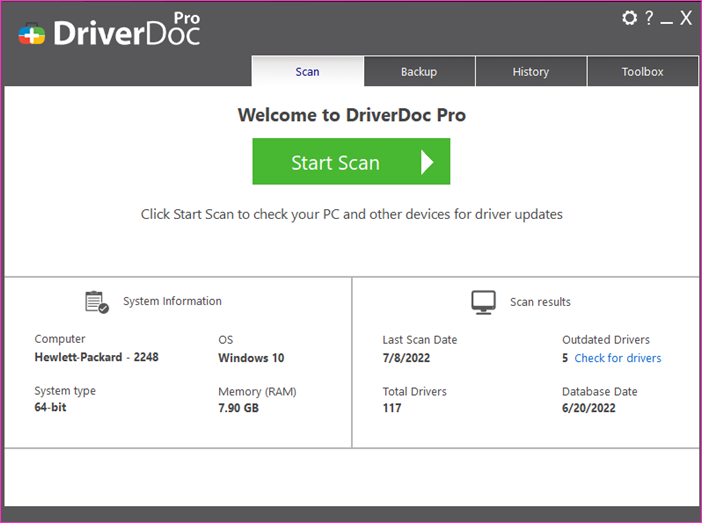Open the History tab
702x523 pixels.
531,72
